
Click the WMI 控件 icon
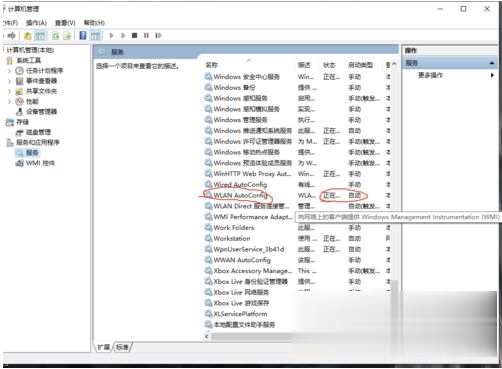pyautogui.click(x=20, y=163)
